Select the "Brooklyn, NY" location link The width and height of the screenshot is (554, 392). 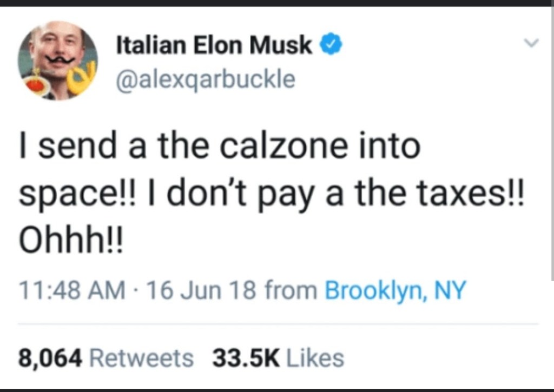click(x=395, y=291)
